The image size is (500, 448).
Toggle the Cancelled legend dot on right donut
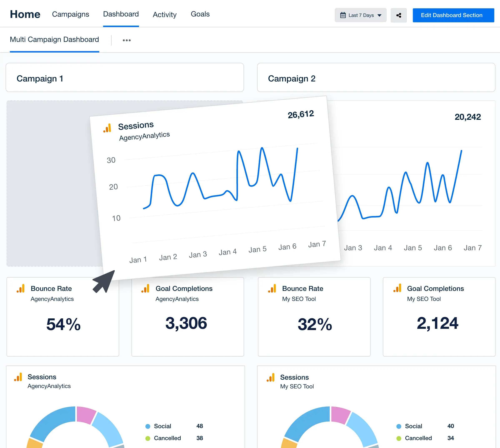pyautogui.click(x=399, y=438)
